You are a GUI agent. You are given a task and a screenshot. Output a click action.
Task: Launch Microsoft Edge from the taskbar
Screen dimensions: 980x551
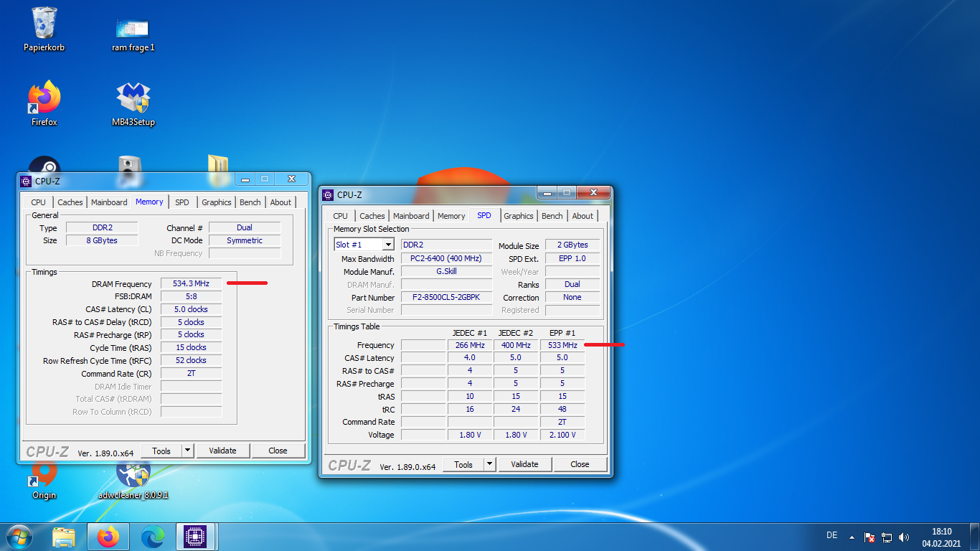(152, 537)
